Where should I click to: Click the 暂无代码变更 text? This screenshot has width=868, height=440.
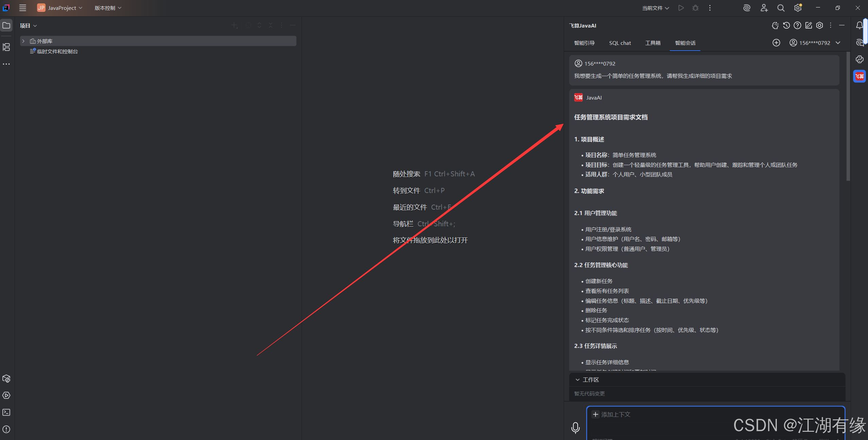click(x=589, y=393)
